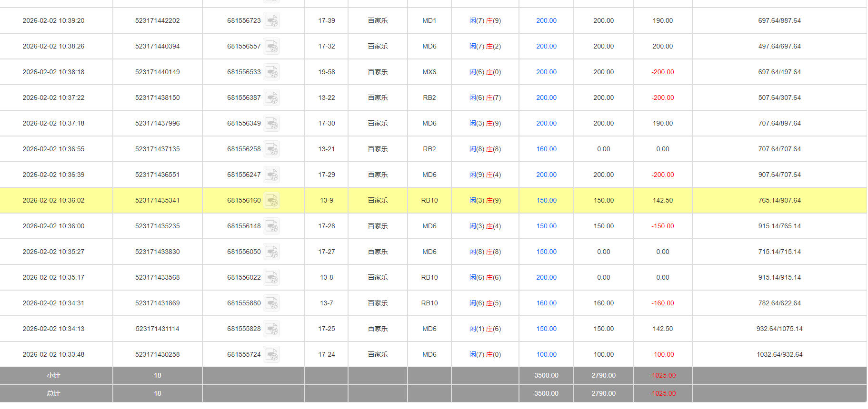
Task: Open the replay icon beside 681556148
Action: (x=271, y=226)
